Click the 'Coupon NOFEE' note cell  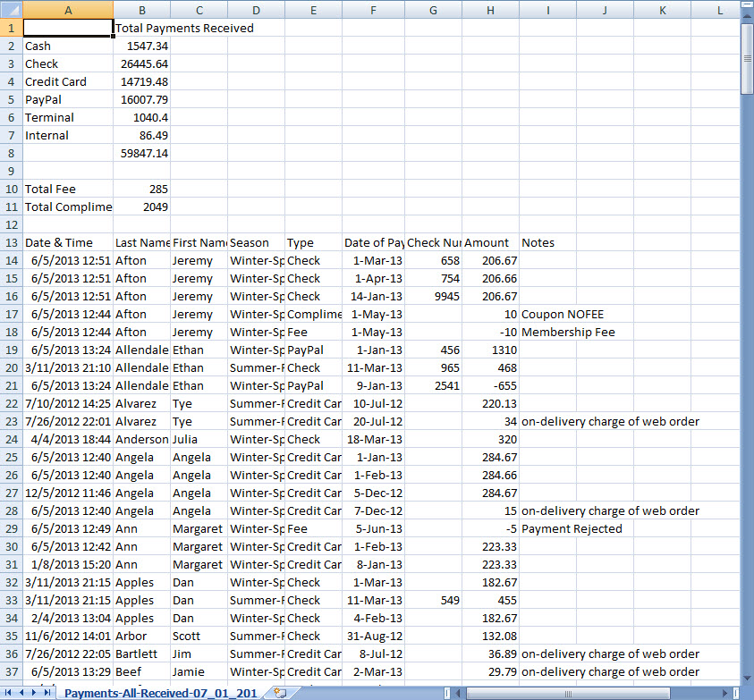coord(562,314)
